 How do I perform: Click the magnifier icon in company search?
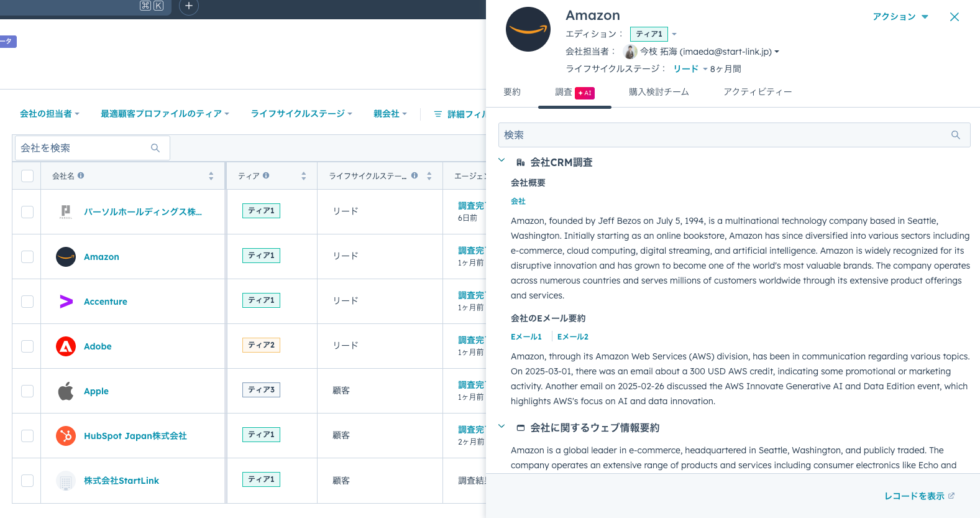[x=155, y=148]
